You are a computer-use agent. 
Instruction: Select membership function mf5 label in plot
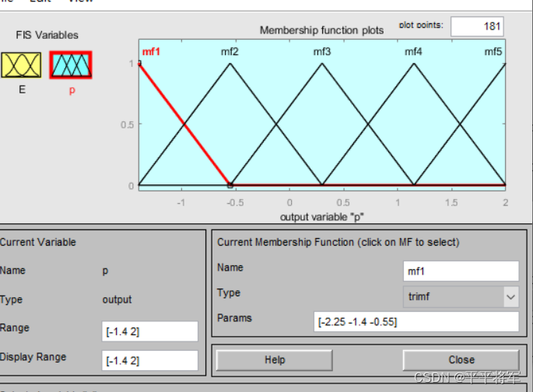[493, 51]
